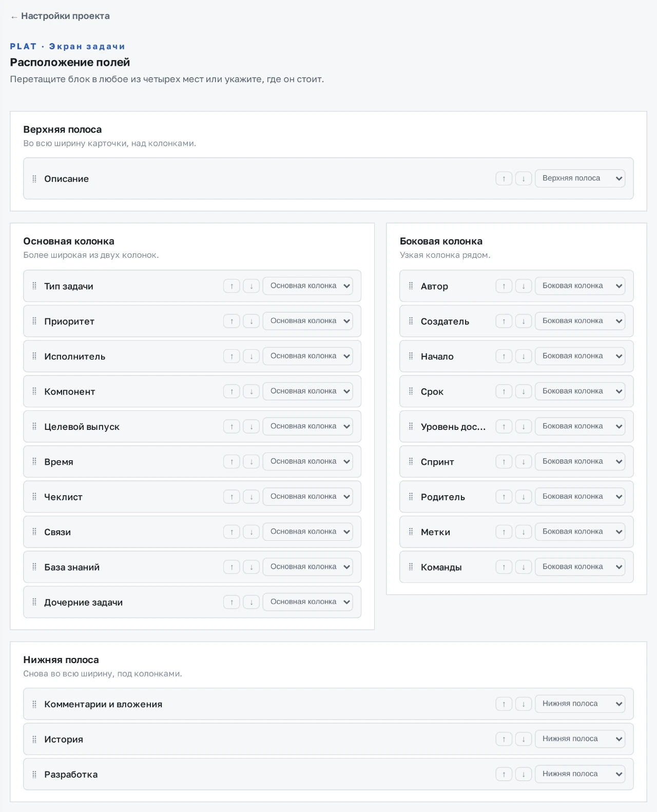Move Приоритет down one position
This screenshot has width=657, height=812.
pos(252,322)
